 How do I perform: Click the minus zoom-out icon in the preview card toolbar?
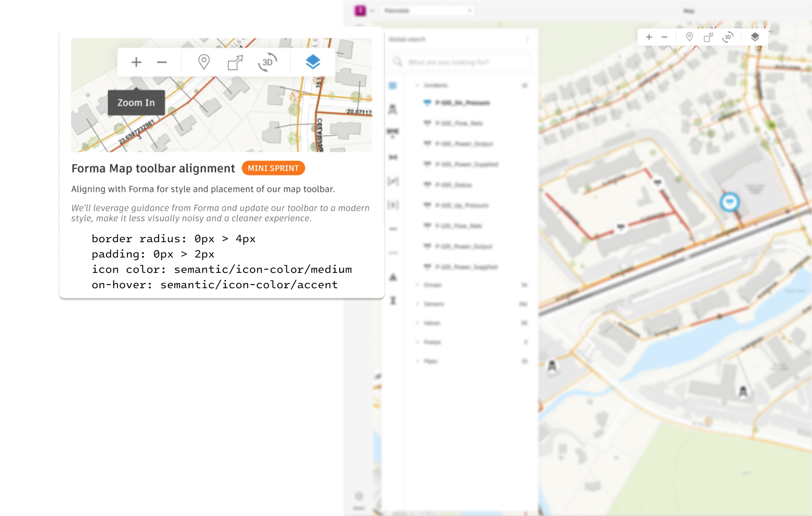[x=162, y=62]
